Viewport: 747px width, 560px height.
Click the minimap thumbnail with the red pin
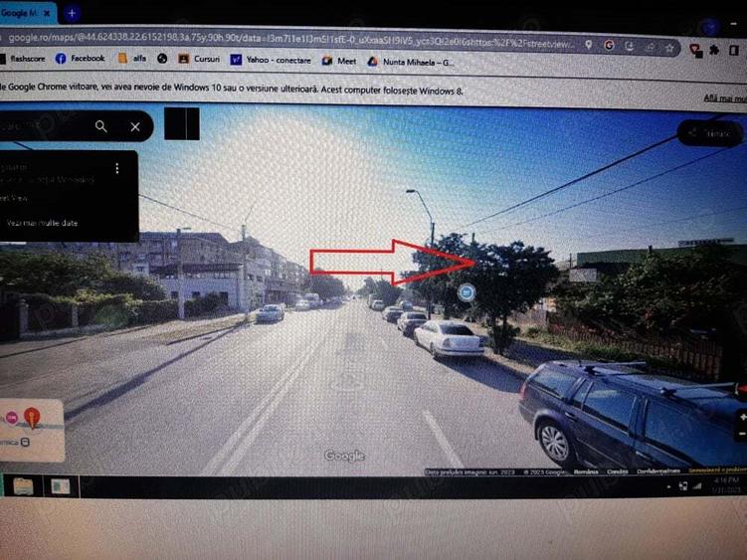point(32,429)
